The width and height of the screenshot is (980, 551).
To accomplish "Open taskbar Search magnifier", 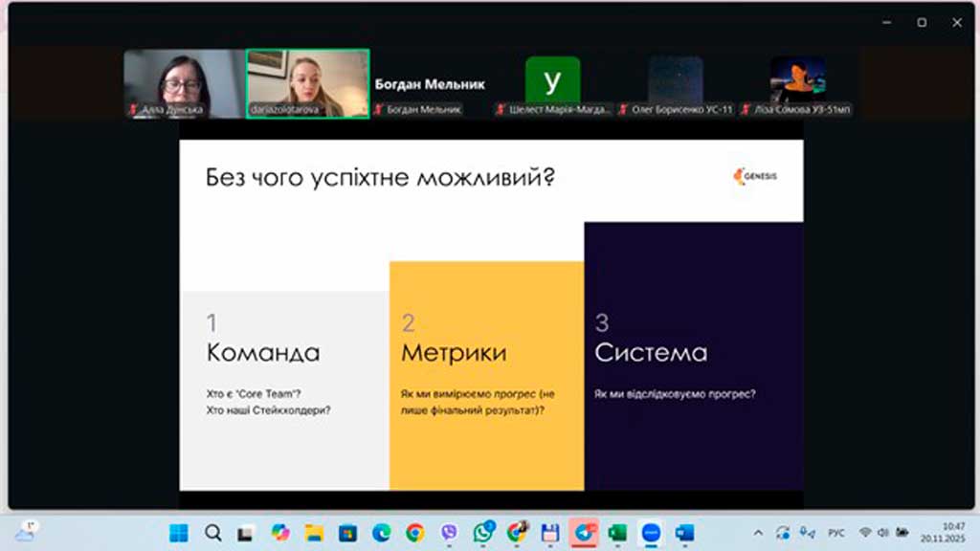I will click(x=212, y=533).
